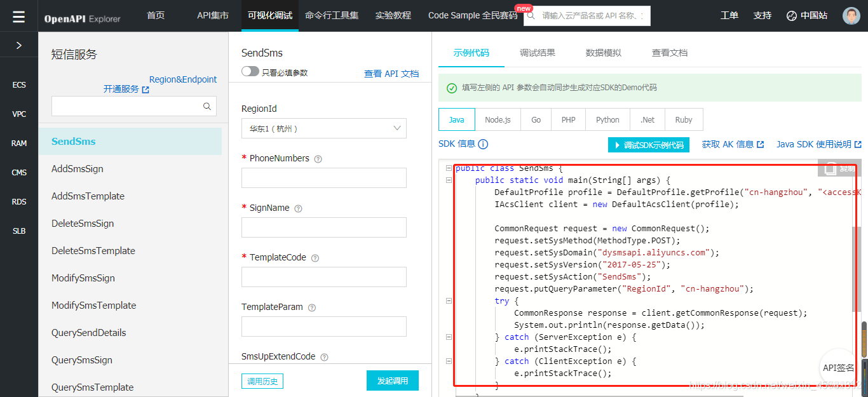868x397 pixels.
Task: Click the top product search input
Action: coord(587,16)
